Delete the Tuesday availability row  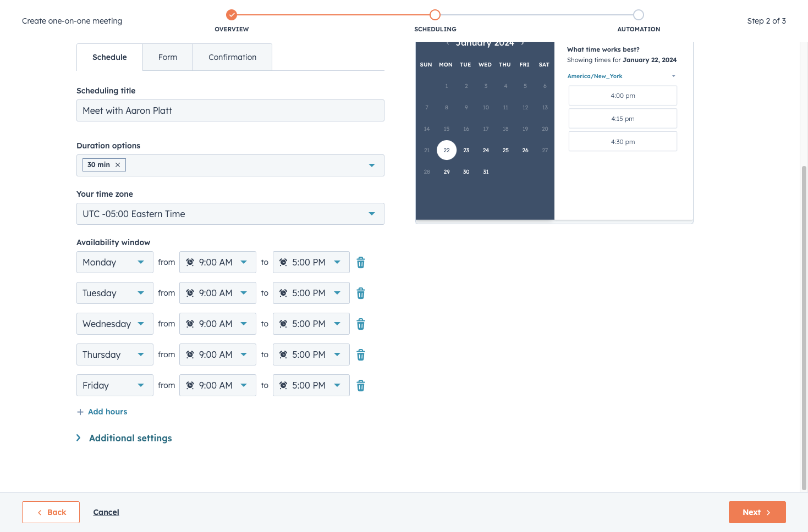pos(361,293)
